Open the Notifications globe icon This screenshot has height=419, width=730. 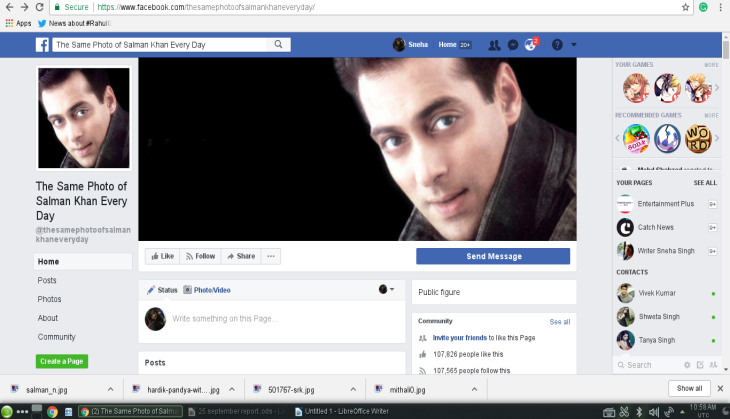coord(530,45)
